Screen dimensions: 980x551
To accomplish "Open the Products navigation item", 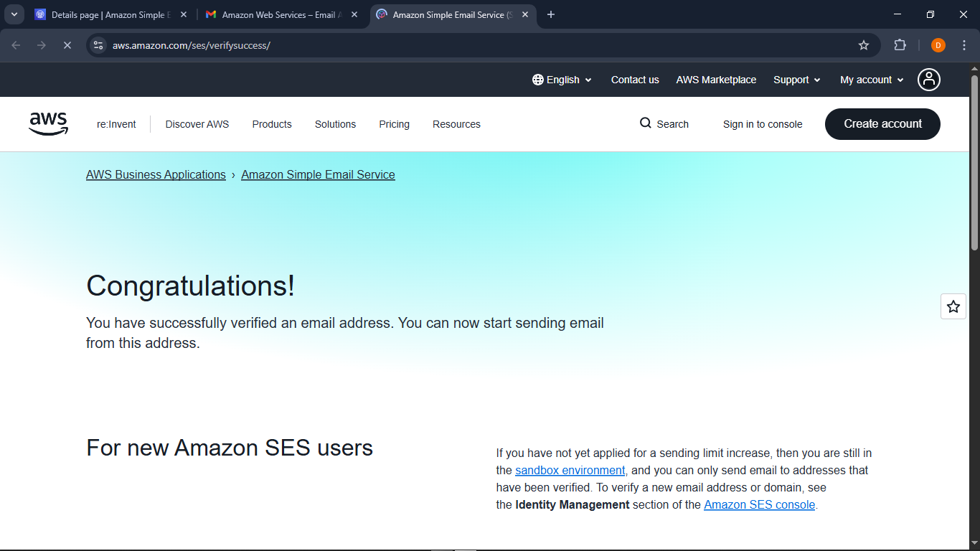I will tap(272, 123).
